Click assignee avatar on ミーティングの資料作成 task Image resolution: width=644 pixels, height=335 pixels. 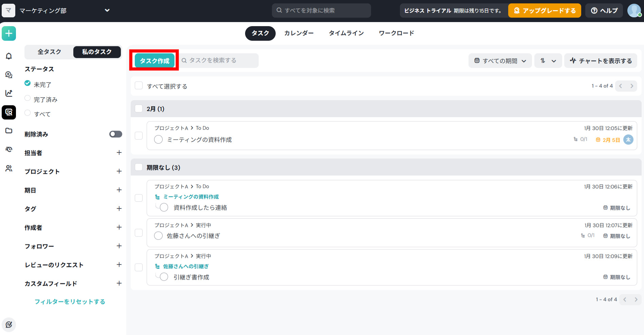[x=628, y=139]
